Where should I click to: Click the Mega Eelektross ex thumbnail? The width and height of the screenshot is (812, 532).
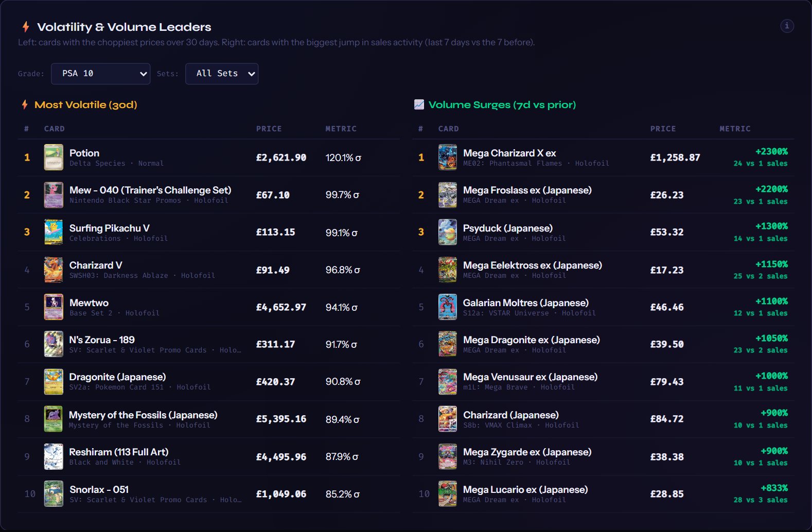pyautogui.click(x=448, y=270)
